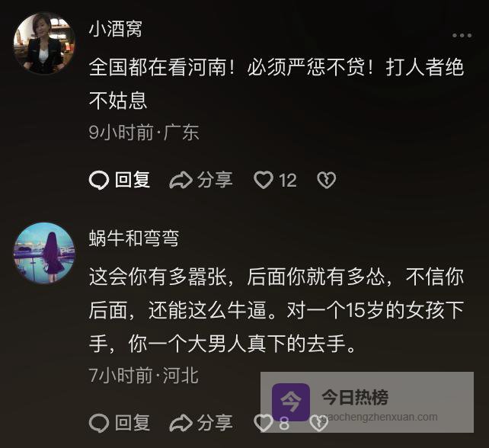Open the three-dot menu on 小酒窝's comment
The image size is (489, 448).
462,35
